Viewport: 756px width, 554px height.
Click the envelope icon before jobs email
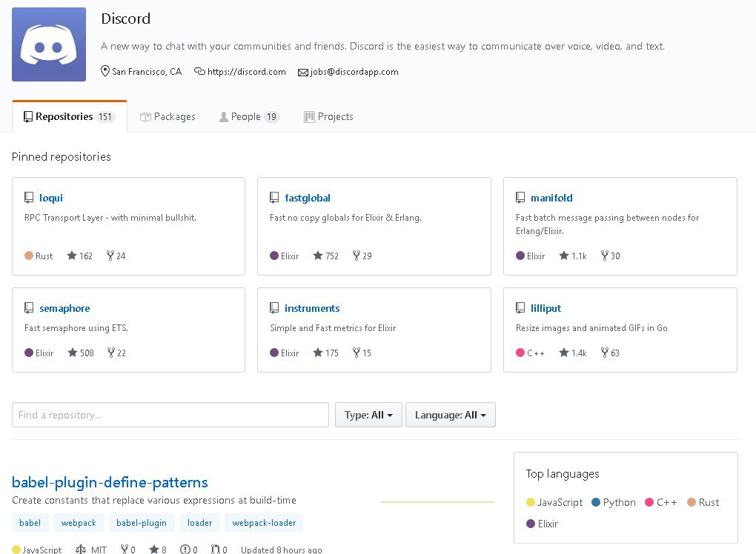coord(303,73)
